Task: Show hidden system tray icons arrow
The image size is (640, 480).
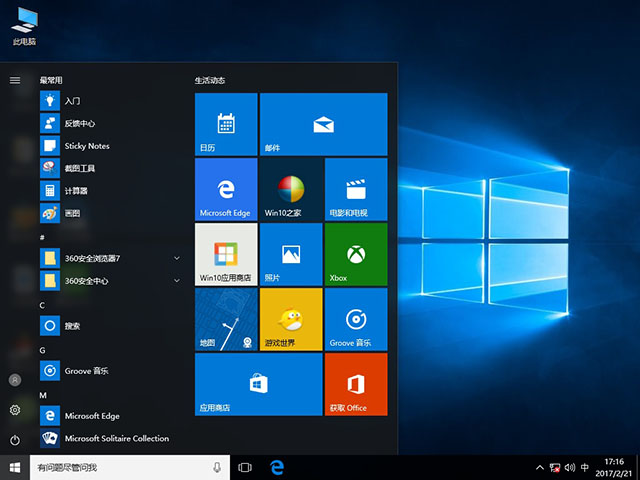Action: point(540,467)
